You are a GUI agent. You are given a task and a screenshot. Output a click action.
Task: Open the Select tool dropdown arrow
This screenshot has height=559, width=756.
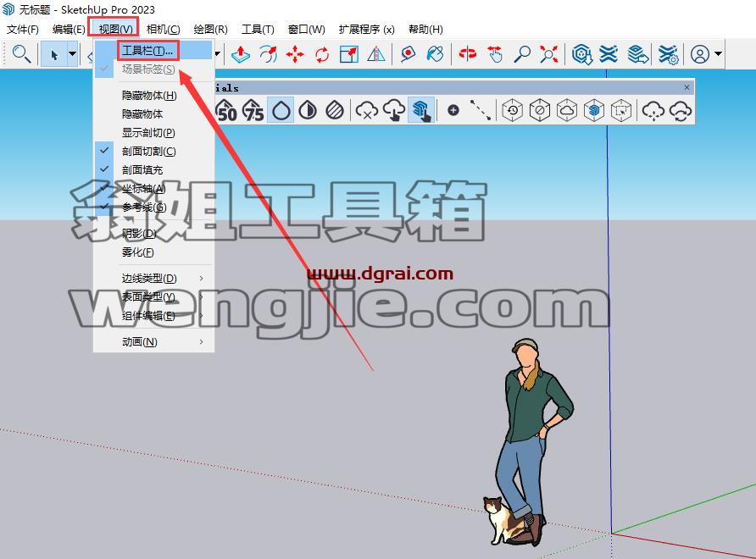coord(72,54)
